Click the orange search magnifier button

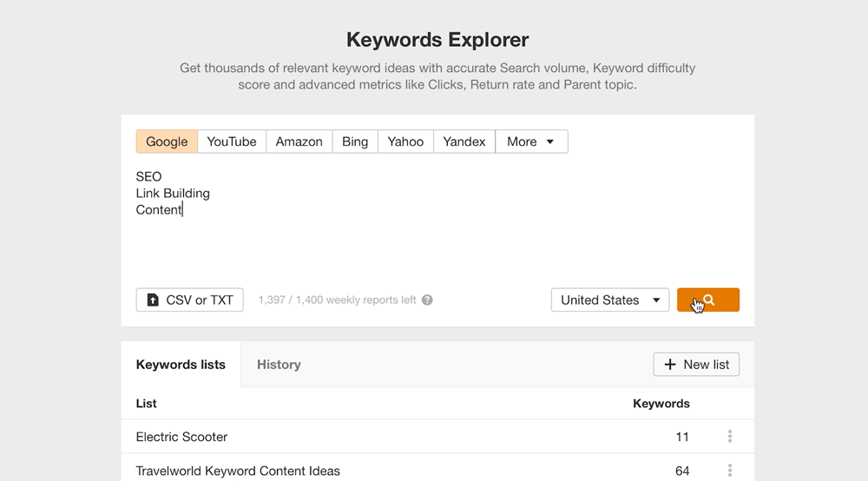pos(708,300)
